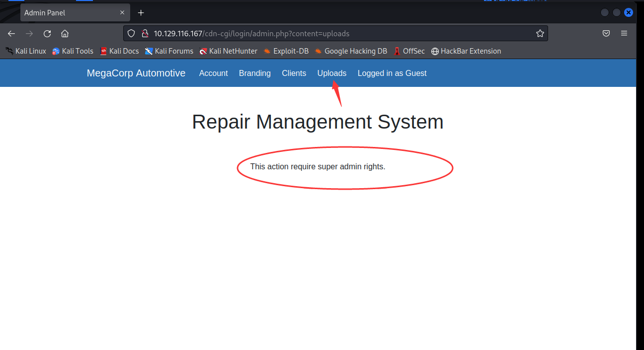
Task: Open the Pocket save icon
Action: point(606,34)
